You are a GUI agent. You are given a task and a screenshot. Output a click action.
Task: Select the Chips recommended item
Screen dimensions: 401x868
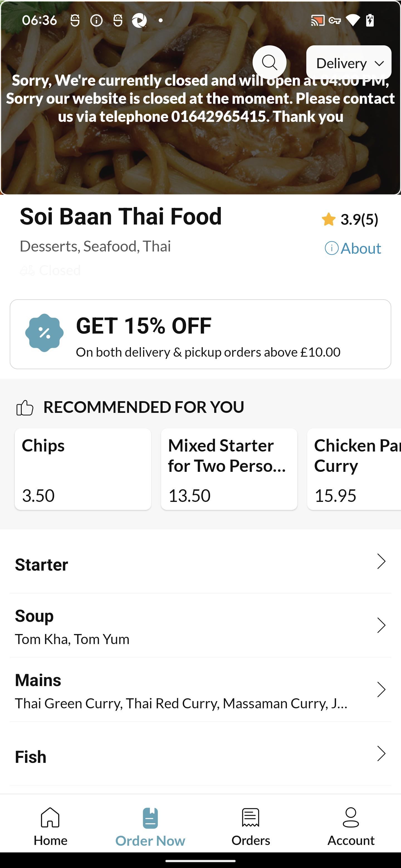[x=83, y=469]
